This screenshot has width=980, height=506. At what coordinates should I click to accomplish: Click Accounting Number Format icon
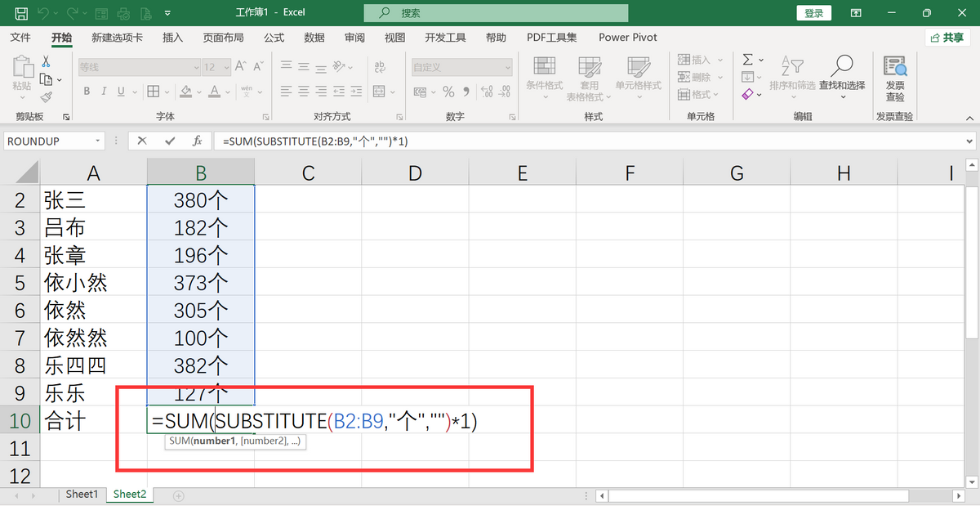tap(420, 91)
